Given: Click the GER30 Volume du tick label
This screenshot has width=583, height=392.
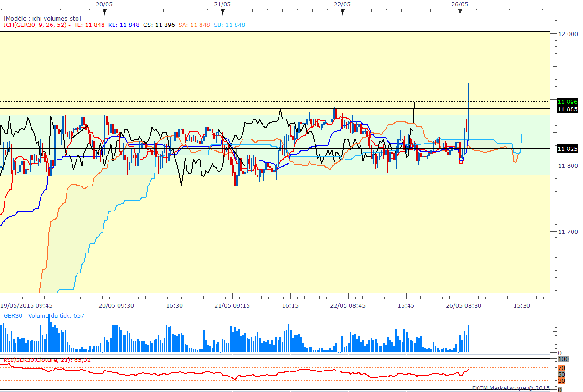Looking at the screenshot, I should 44,315.
